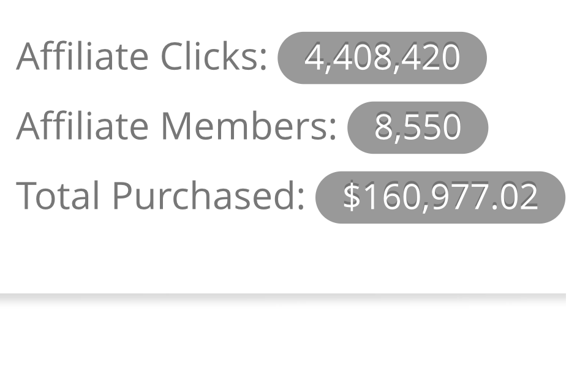This screenshot has width=588, height=392.
Task: Click the word "Members:" in second row
Action: coord(249,126)
